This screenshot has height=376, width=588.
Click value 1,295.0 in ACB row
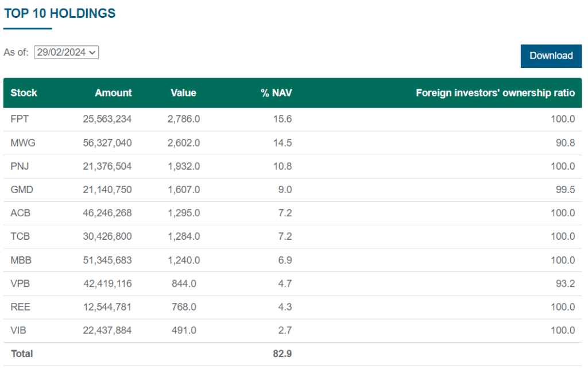click(184, 213)
